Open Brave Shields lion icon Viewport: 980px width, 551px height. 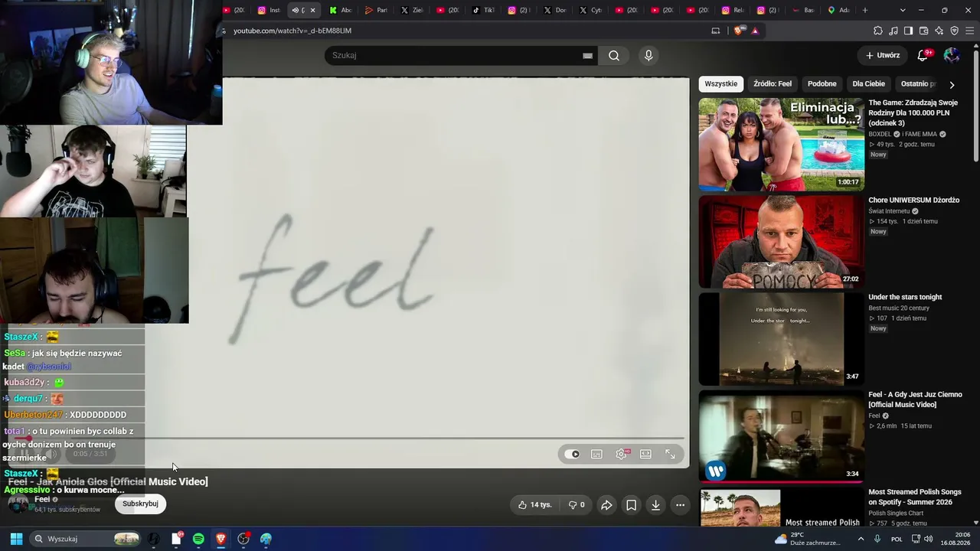point(738,31)
